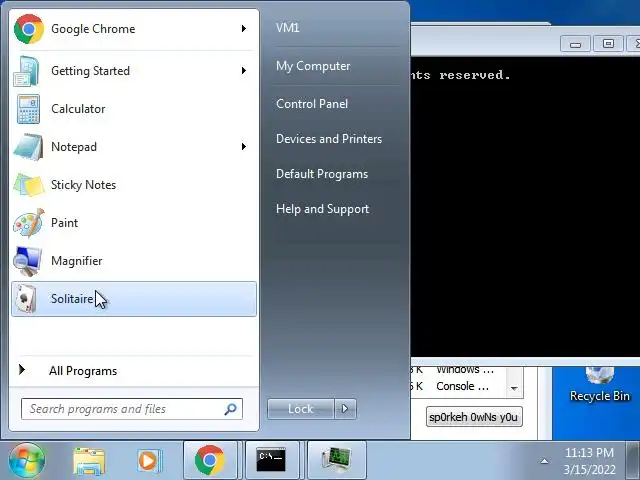
Task: Click the Paint label text
Action: [x=64, y=223]
